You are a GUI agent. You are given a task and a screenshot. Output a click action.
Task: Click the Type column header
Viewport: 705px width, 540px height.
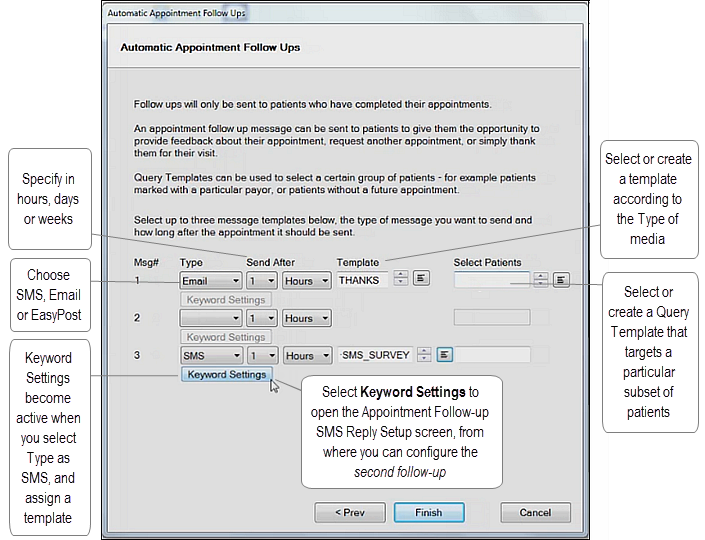191,262
